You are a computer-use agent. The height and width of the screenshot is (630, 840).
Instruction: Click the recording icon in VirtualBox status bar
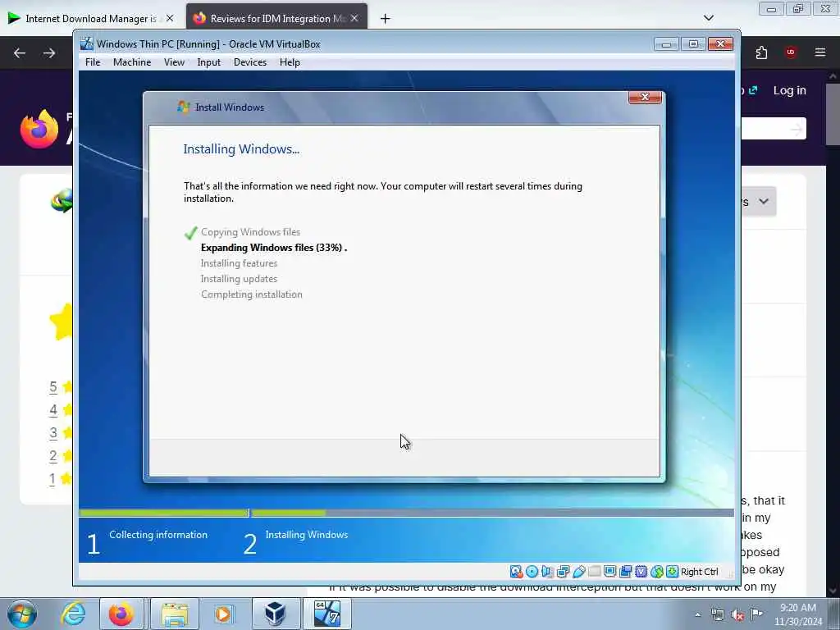625,572
